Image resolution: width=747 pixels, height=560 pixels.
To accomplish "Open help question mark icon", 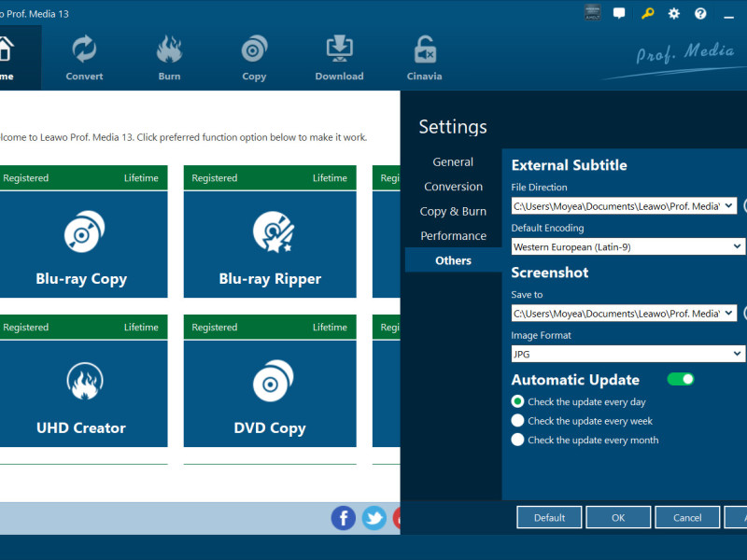I will tap(700, 13).
